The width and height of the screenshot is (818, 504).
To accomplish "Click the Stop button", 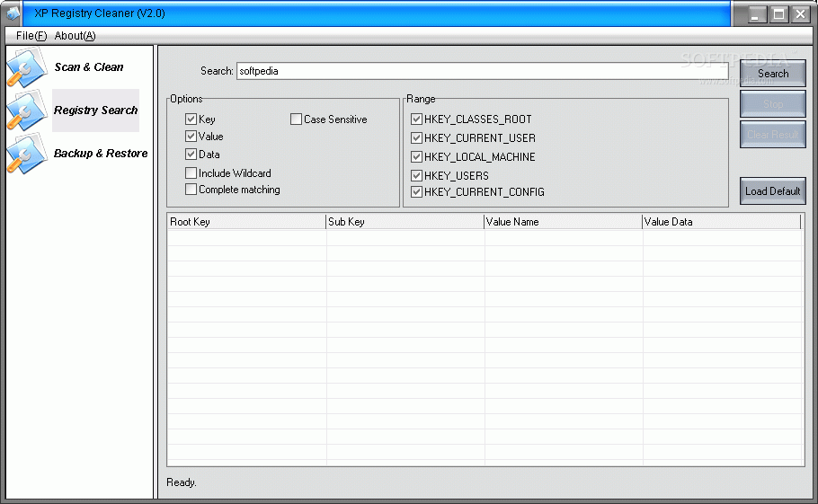I will (773, 103).
